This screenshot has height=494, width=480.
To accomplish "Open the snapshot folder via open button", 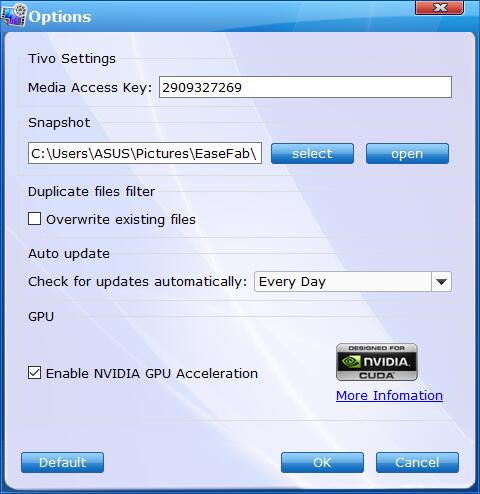I will [407, 154].
